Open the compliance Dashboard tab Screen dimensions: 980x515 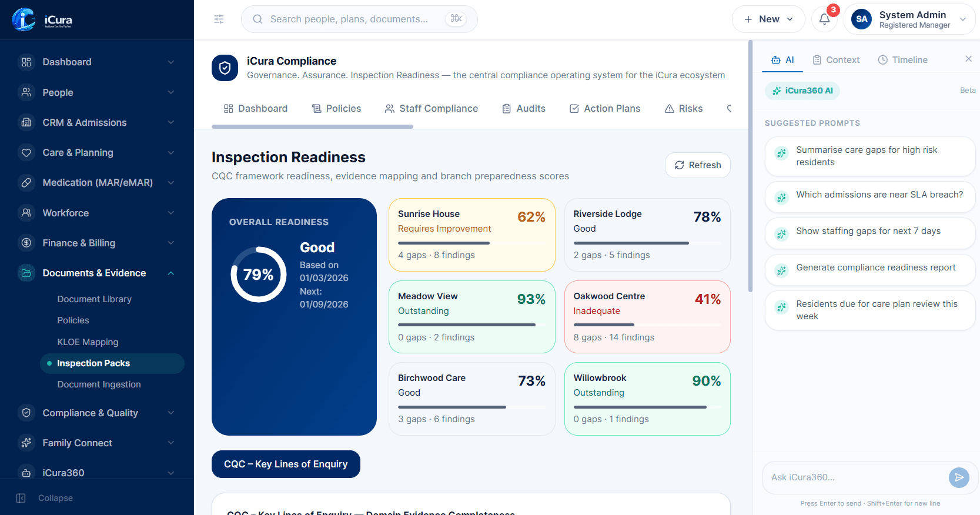(x=256, y=109)
